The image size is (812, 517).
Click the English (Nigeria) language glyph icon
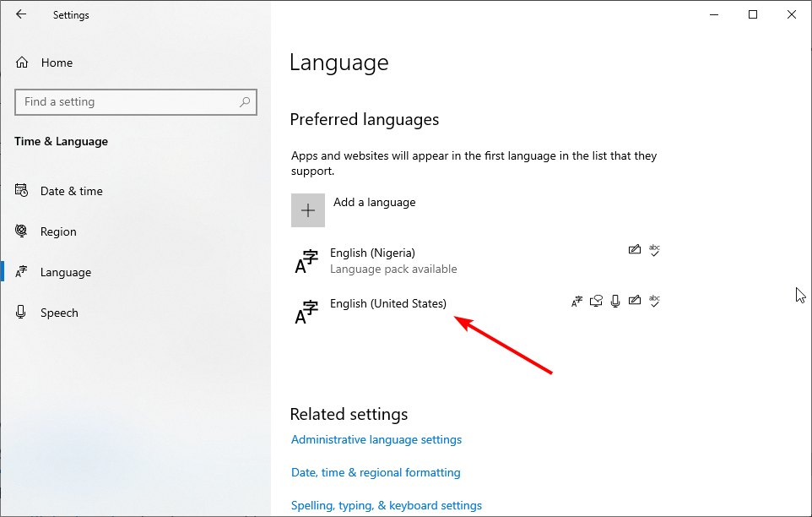point(306,261)
